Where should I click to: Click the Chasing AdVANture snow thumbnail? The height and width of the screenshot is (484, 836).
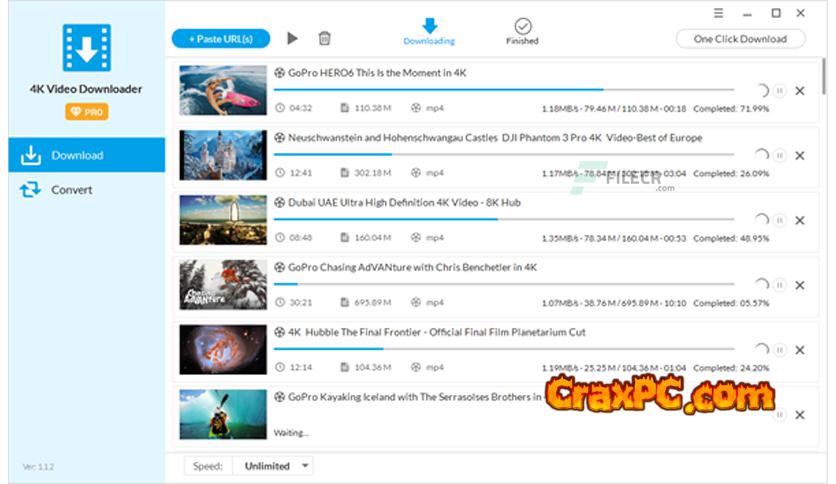point(223,285)
